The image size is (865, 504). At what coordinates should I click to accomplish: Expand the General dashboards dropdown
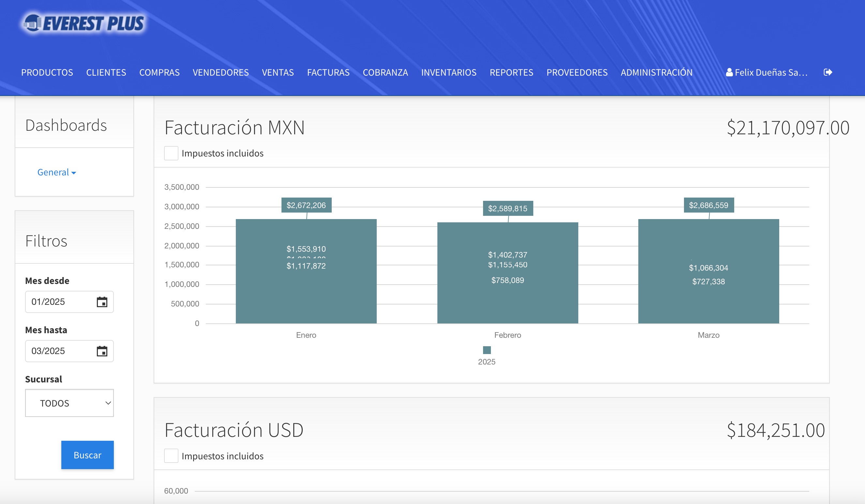click(x=56, y=172)
